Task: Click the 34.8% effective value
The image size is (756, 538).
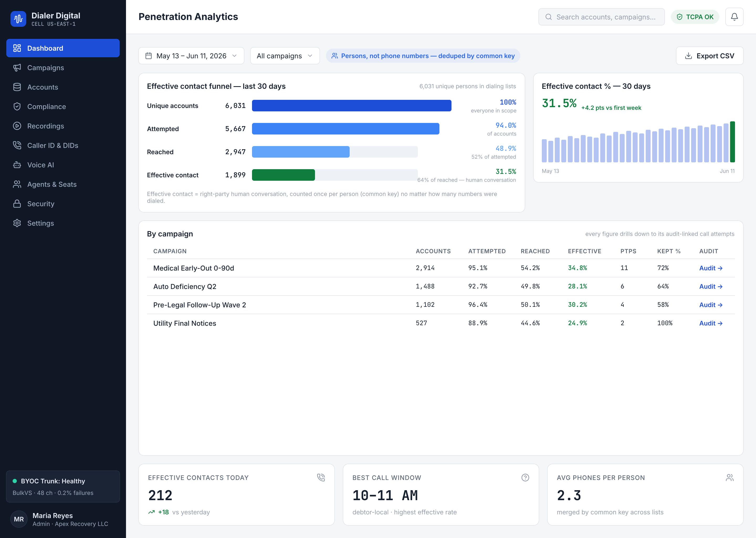Action: [x=577, y=268]
